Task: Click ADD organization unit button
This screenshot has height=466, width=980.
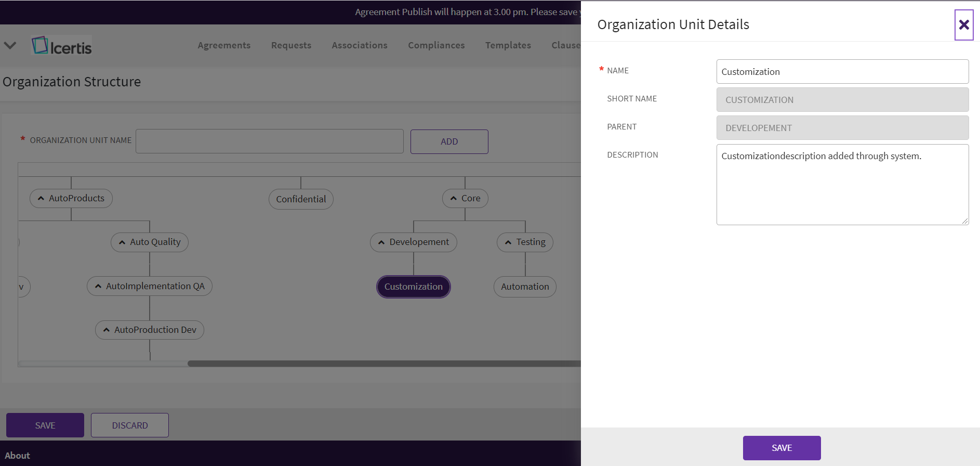Action: pos(449,141)
